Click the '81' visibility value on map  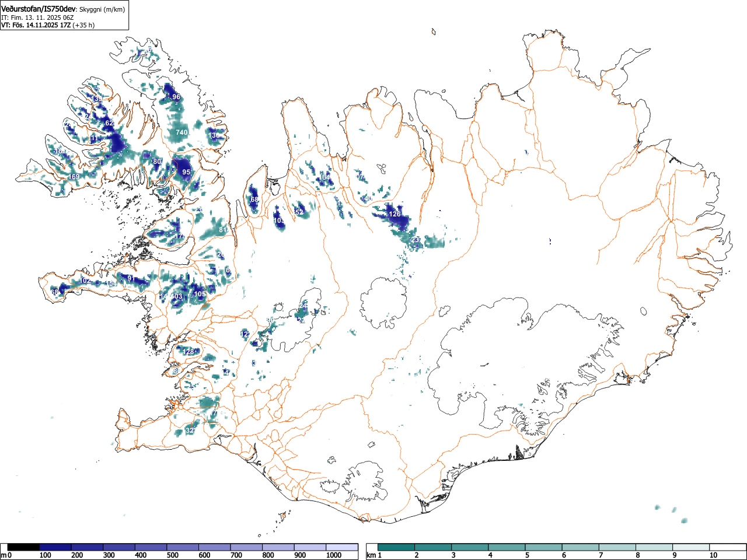click(x=223, y=230)
